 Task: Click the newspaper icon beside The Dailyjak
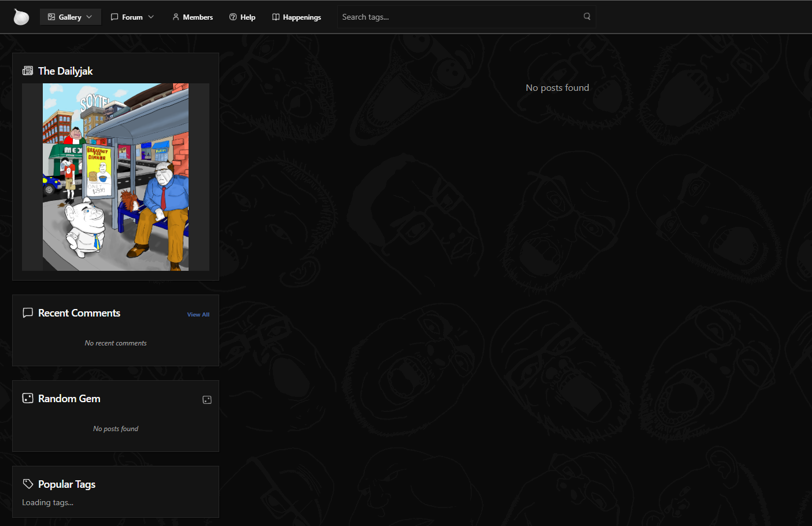(28, 71)
